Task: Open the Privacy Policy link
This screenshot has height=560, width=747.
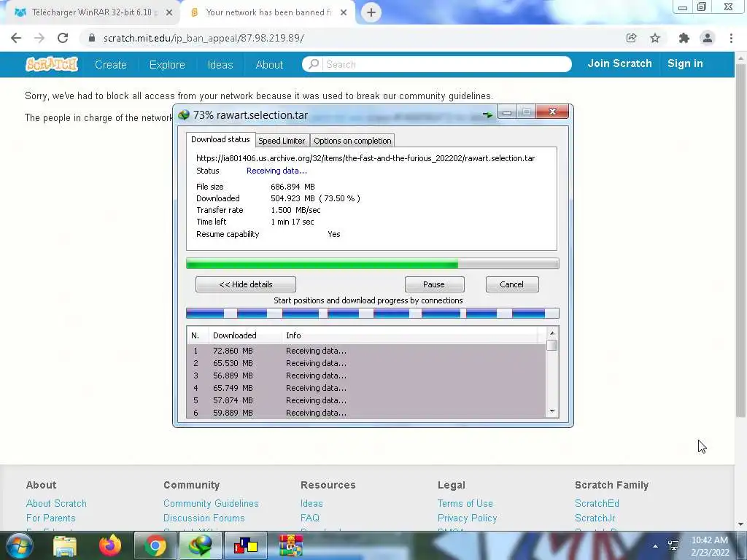Action: point(468,518)
